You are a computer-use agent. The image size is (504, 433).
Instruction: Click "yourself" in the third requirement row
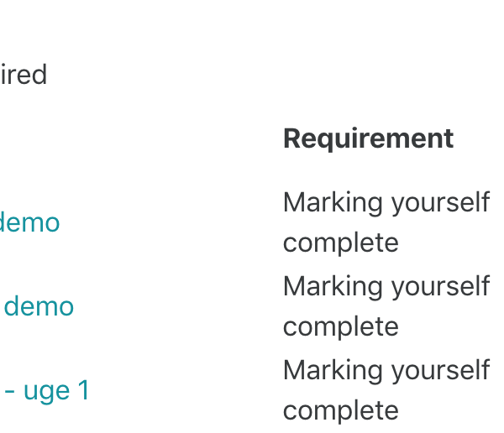[x=440, y=371]
